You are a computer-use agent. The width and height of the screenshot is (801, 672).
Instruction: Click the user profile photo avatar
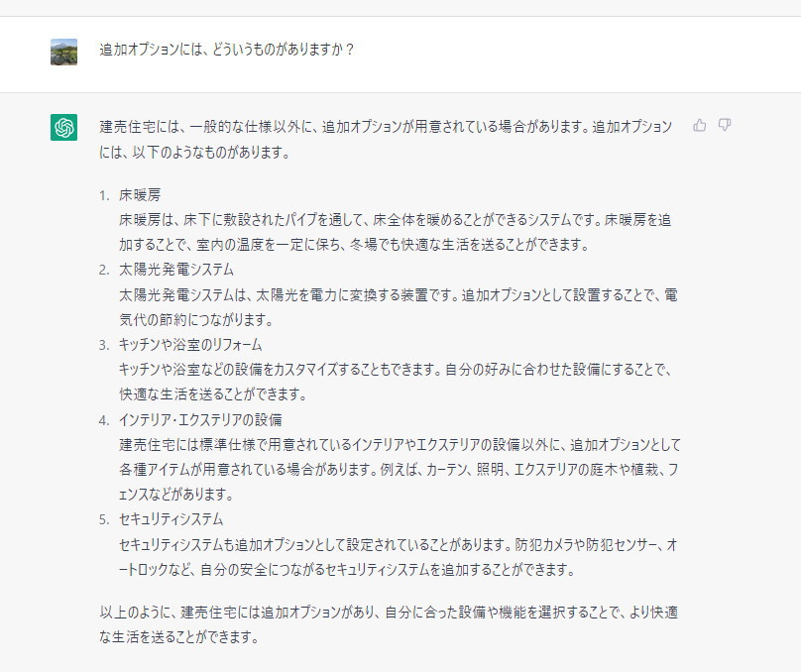click(64, 51)
